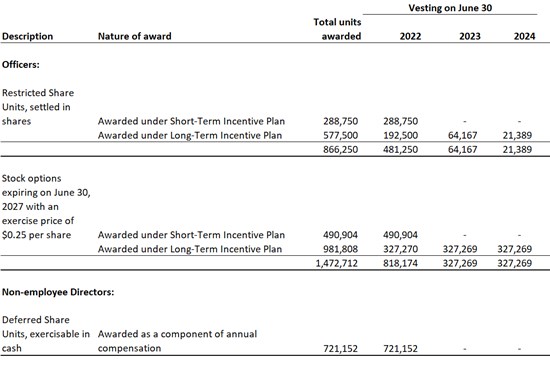Image resolution: width=550 pixels, height=370 pixels.
Task: Click the 'Non-employee Directors:' section heading
Action: 58,292
